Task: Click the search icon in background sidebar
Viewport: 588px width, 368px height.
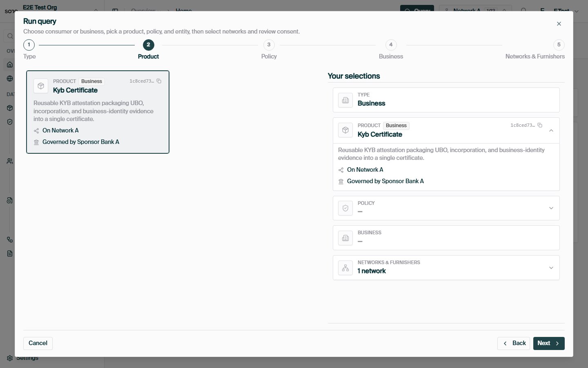Action: click(x=10, y=36)
